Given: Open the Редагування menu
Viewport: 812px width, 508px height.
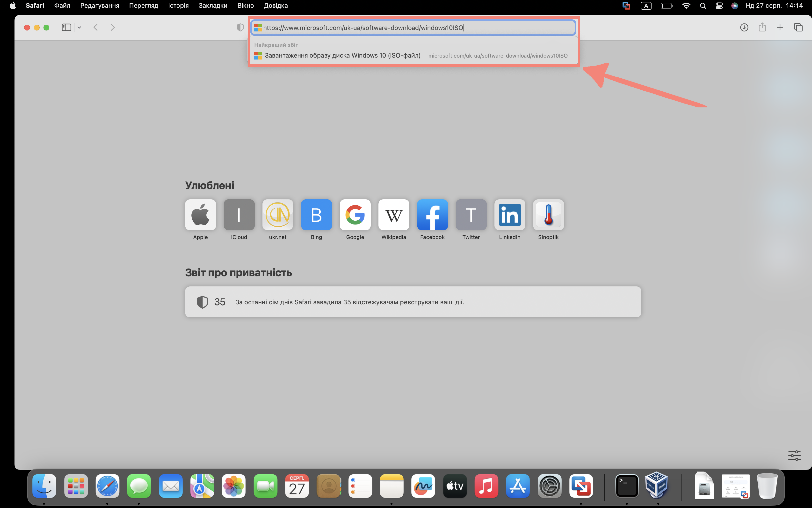Looking at the screenshot, I should click(x=100, y=5).
